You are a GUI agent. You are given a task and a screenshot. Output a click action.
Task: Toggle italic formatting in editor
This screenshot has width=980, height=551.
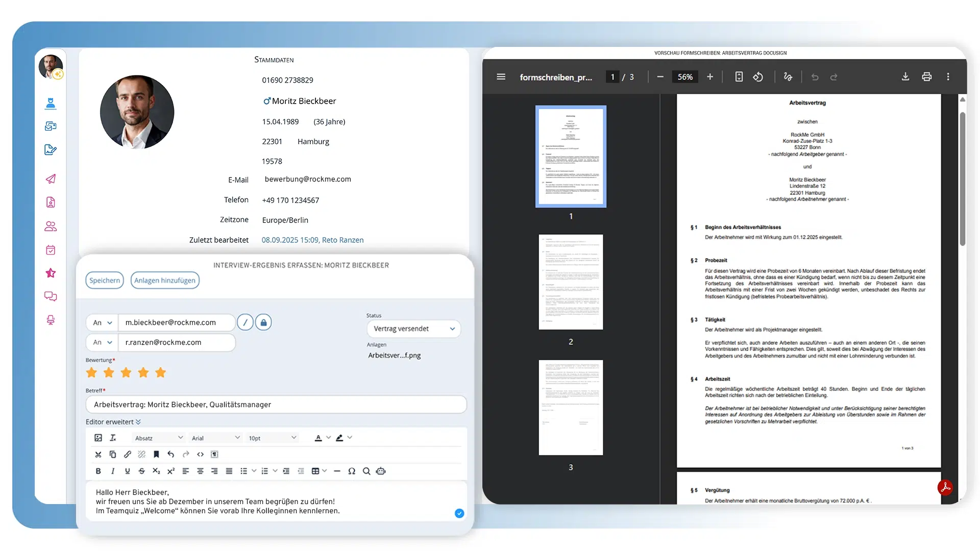pyautogui.click(x=113, y=471)
